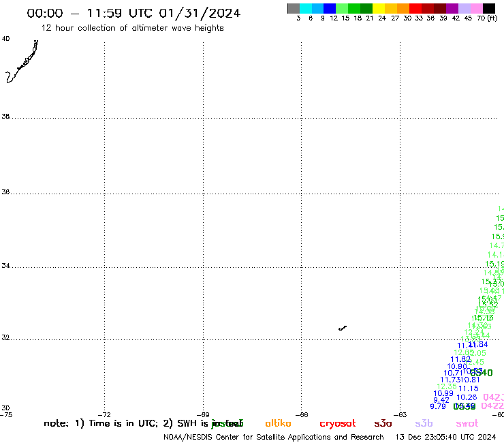
Task: Click the 'cryosat' satellite label
Action: [338, 424]
